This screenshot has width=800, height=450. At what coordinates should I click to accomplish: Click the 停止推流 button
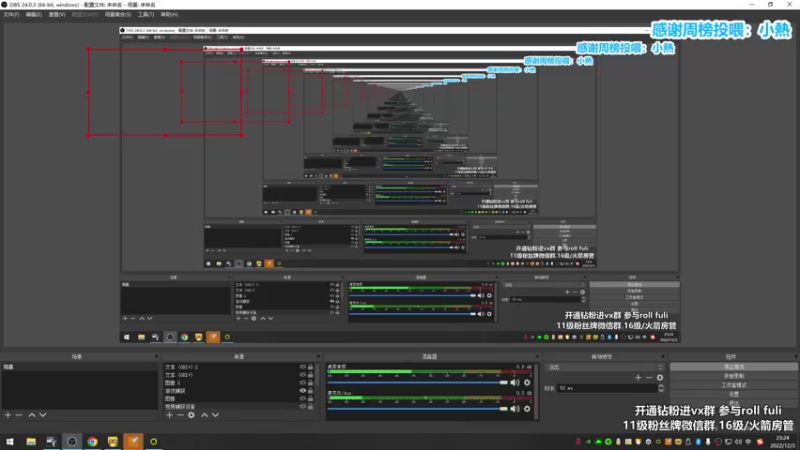pos(734,367)
